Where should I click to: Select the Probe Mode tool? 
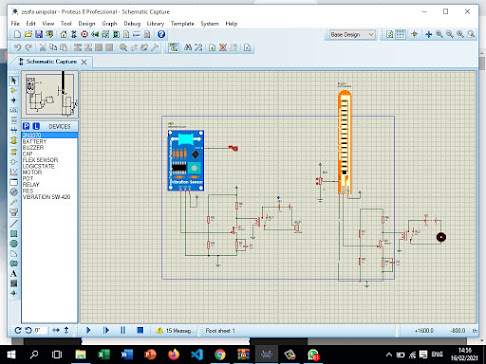pyautogui.click(x=14, y=202)
